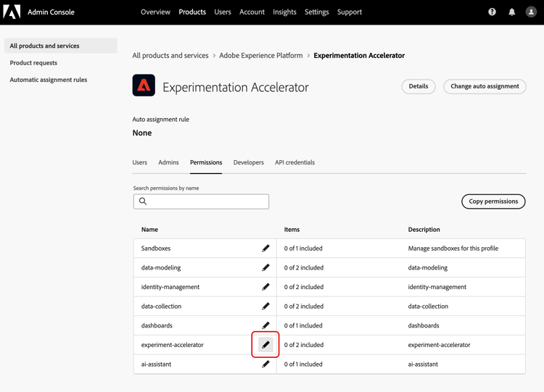Edit identity-management permissions via pencil icon
This screenshot has height=392, width=544.
[265, 287]
